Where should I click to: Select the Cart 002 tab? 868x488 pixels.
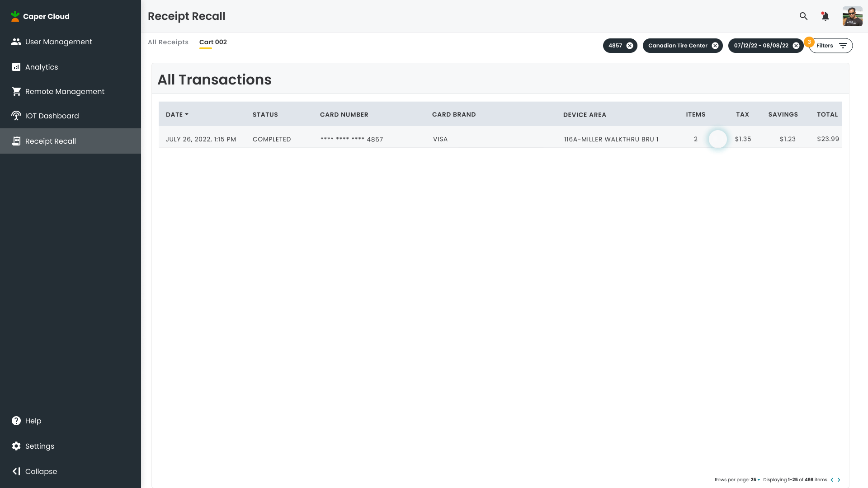213,42
